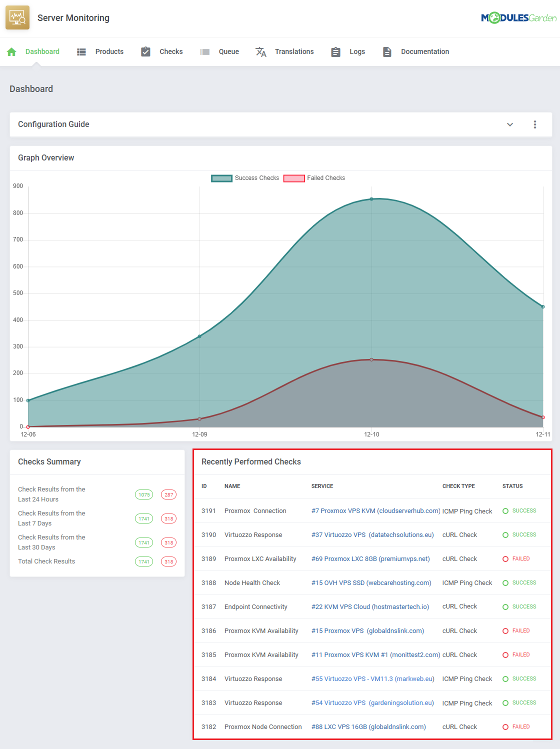560x749 pixels.
Task: Open service #15 OVH VPS SSD link
Action: [371, 583]
